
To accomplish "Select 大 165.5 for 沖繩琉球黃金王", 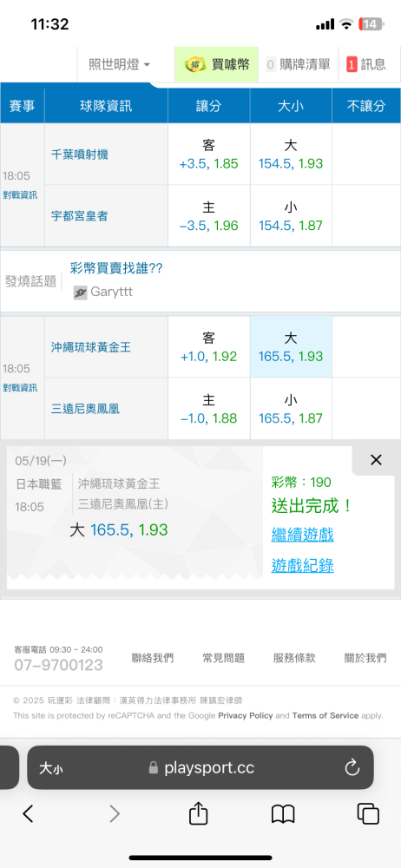I will point(291,347).
